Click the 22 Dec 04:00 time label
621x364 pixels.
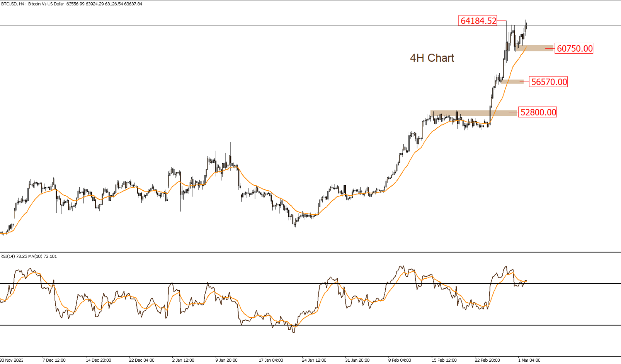pyautogui.click(x=141, y=360)
